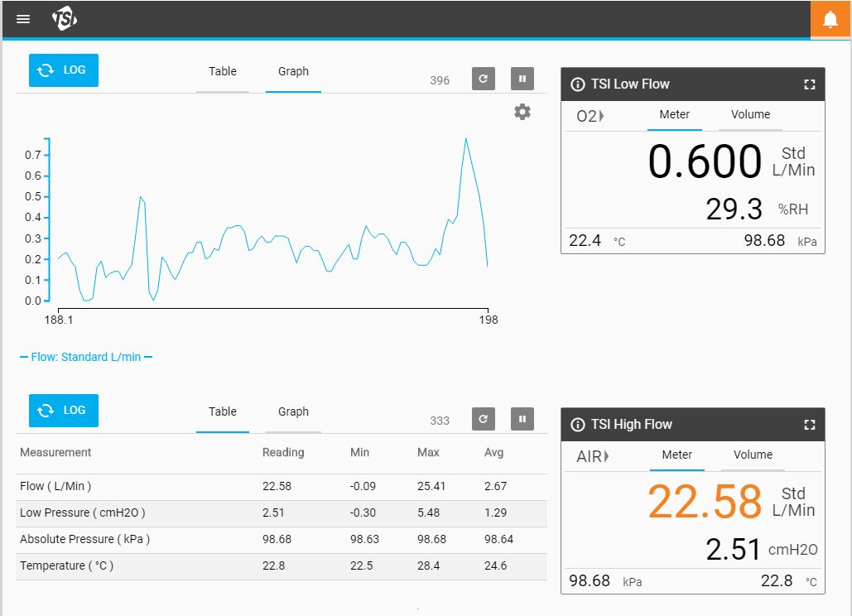The width and height of the screenshot is (852, 616).
Task: Pause the top graph data stream
Action: (522, 79)
